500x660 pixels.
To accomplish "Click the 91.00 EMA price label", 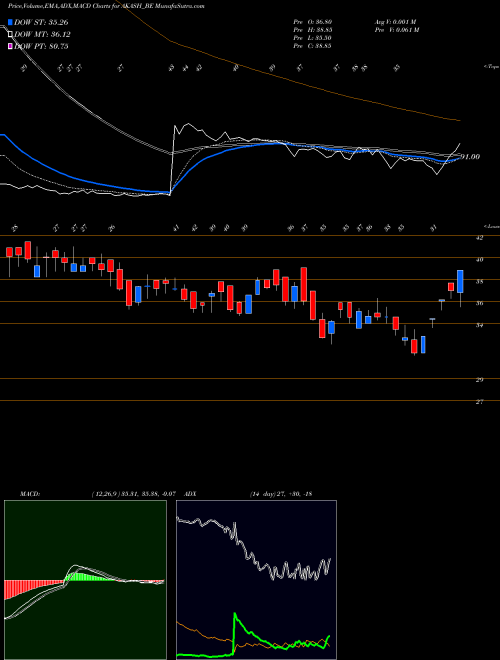I will tap(470, 157).
